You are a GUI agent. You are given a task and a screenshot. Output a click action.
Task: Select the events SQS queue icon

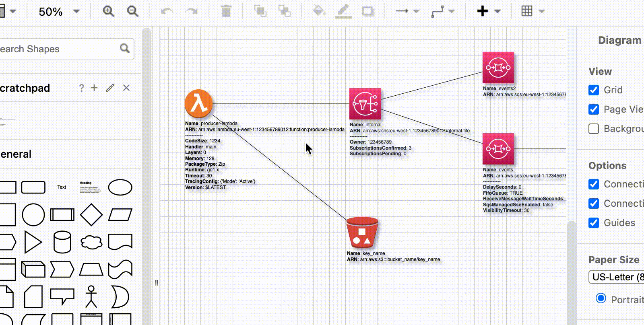point(498,149)
